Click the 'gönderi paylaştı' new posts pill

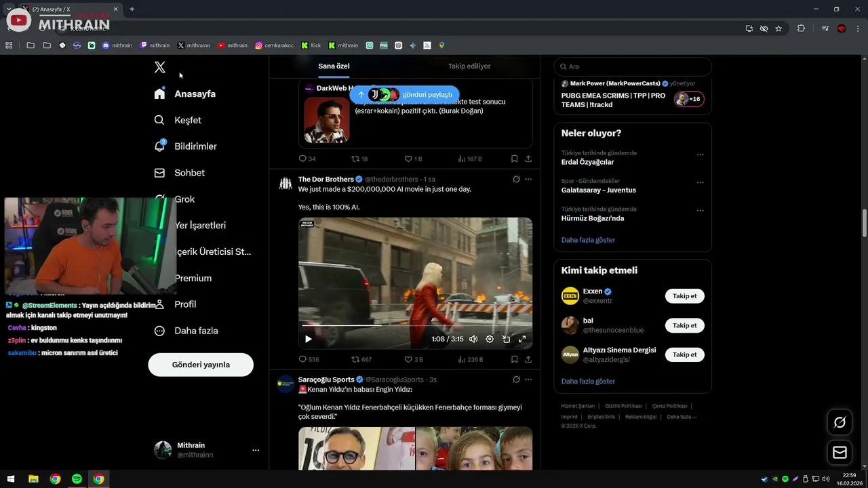tap(405, 95)
